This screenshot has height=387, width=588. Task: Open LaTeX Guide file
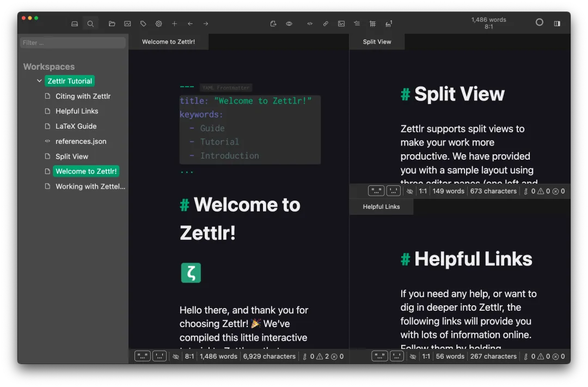coord(76,126)
